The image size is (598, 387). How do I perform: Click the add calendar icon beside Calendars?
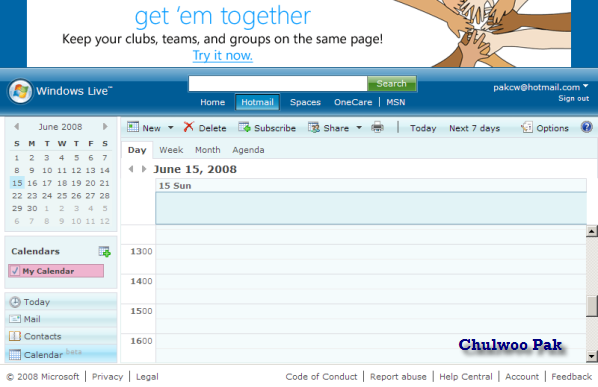pos(104,252)
